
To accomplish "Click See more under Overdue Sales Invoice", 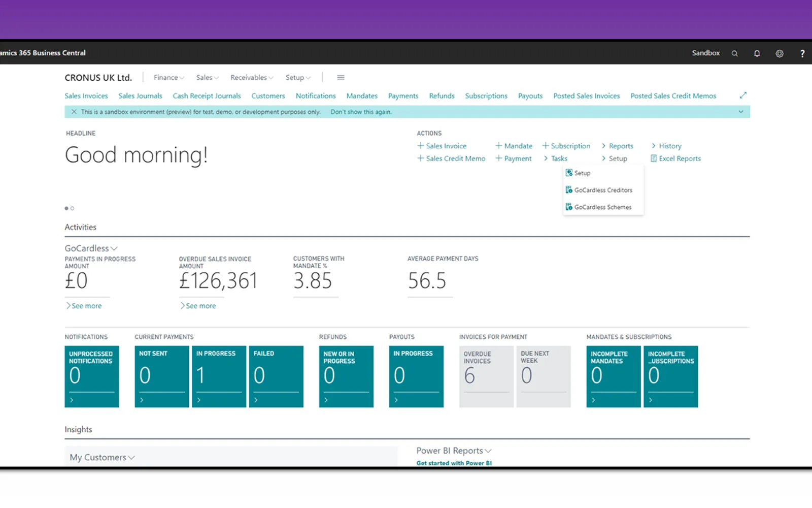I will pos(198,306).
